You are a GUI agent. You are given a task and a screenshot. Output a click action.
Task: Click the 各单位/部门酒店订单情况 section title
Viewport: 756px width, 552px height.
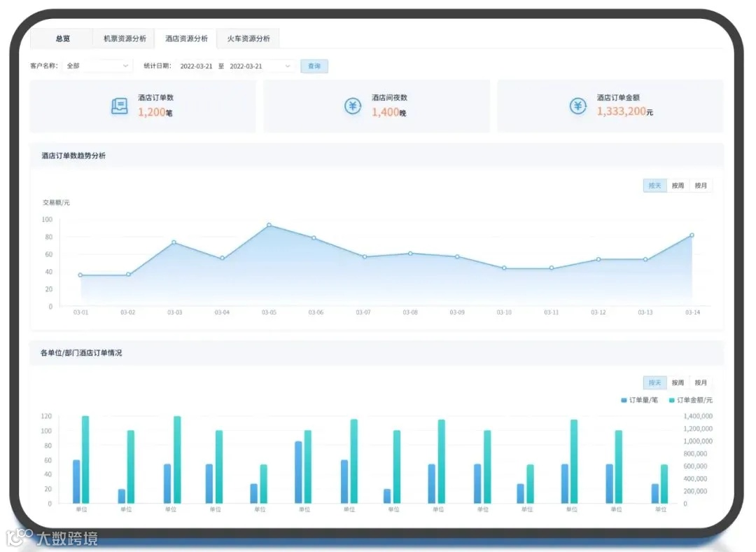(81, 353)
